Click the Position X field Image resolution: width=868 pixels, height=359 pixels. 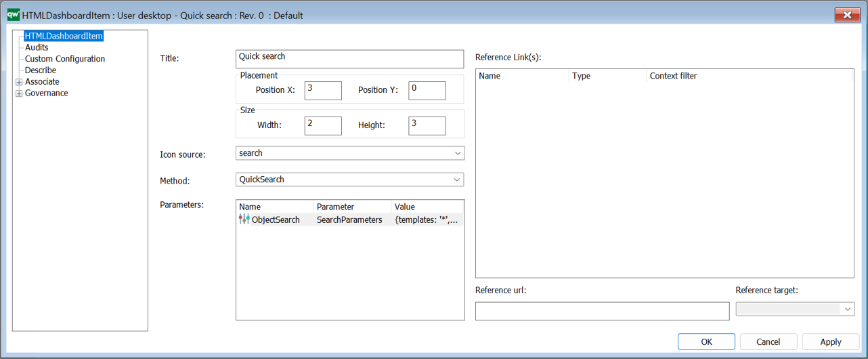point(323,91)
